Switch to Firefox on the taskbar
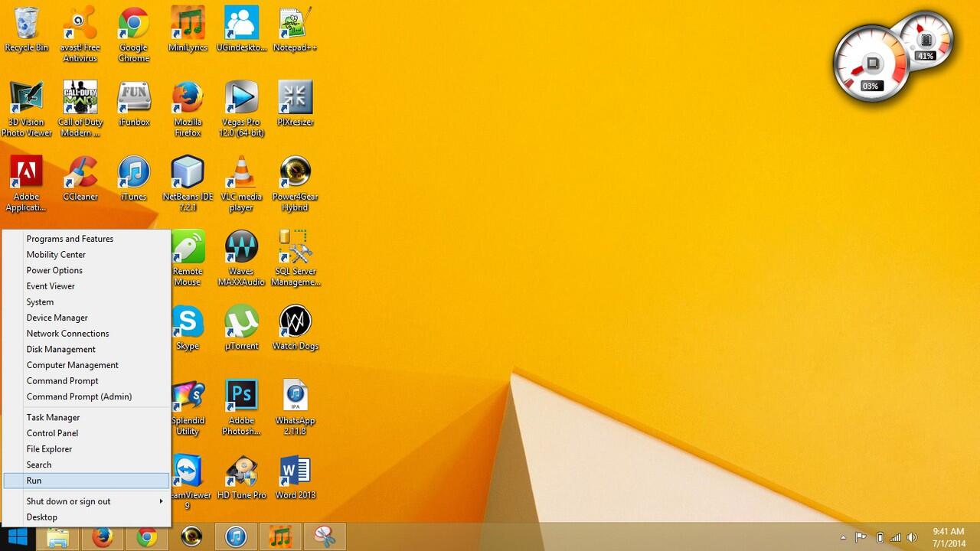 pos(102,537)
